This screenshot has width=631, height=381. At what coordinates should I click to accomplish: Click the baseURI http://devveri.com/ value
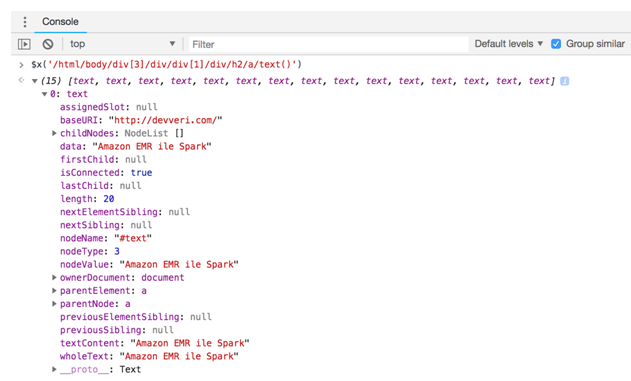pyautogui.click(x=165, y=120)
